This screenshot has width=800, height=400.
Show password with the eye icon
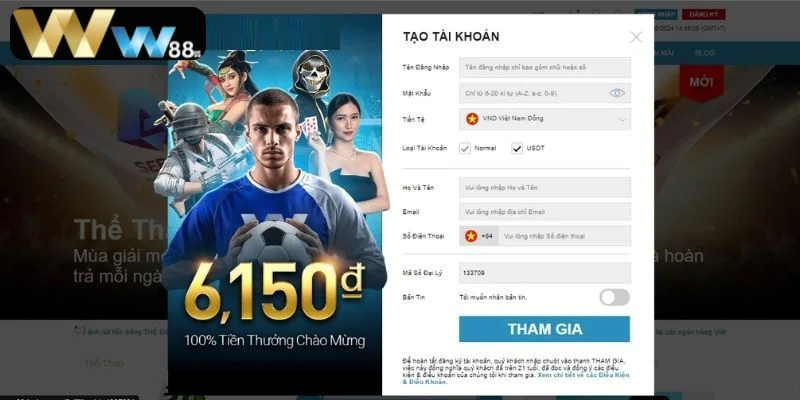click(617, 93)
